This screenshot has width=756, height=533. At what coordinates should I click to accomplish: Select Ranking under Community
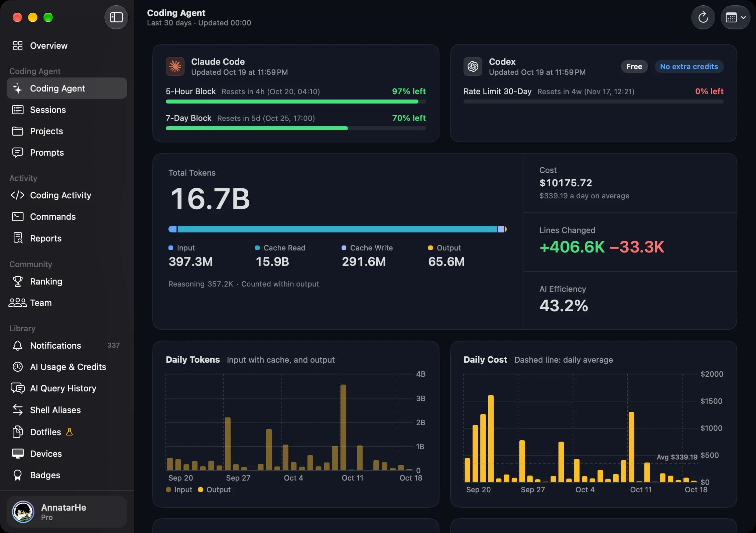(67, 282)
